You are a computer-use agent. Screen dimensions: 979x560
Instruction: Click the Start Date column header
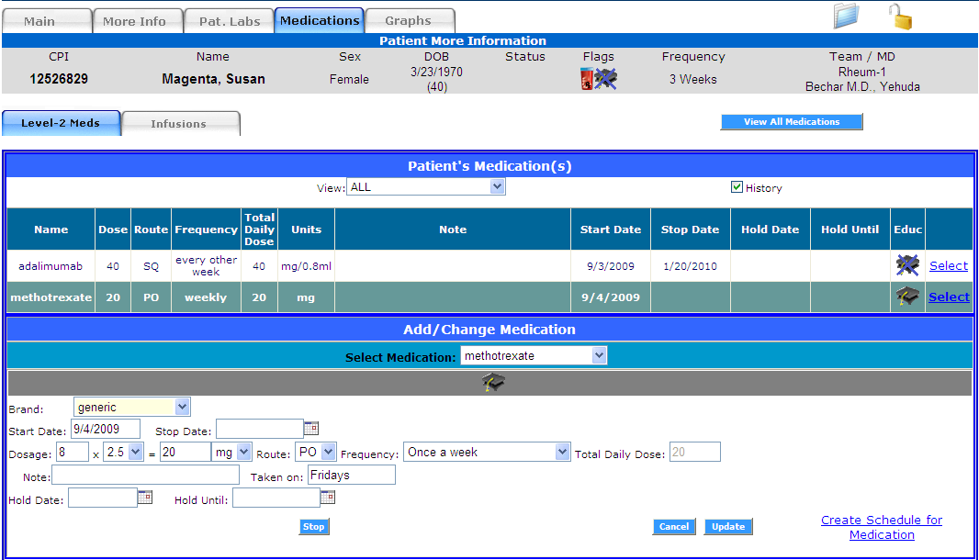(x=610, y=230)
